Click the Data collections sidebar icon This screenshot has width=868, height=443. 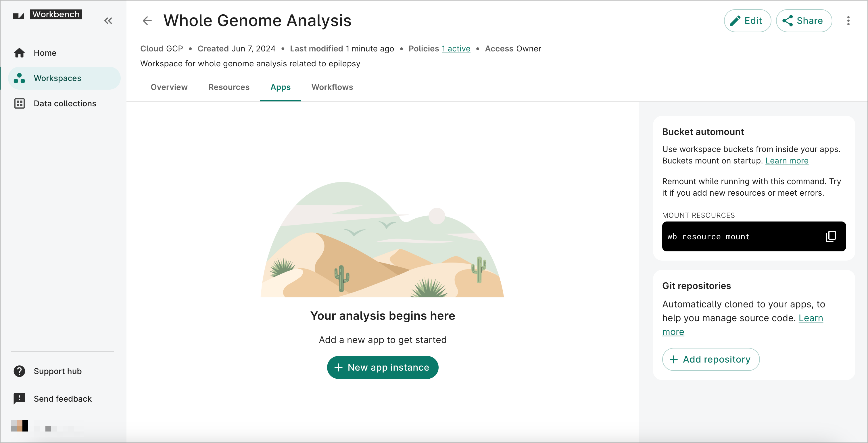tap(20, 103)
